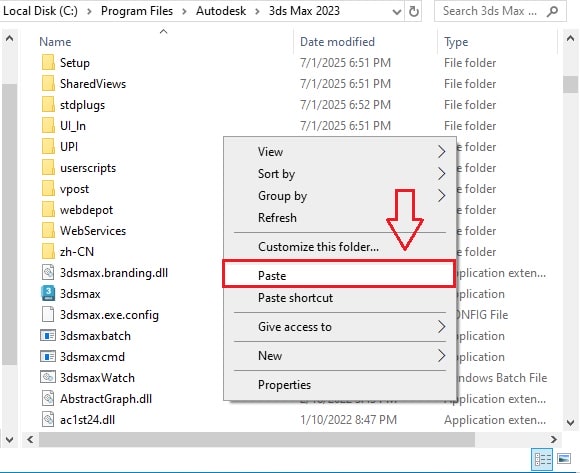Click the 3dsmax application icon

click(x=48, y=294)
